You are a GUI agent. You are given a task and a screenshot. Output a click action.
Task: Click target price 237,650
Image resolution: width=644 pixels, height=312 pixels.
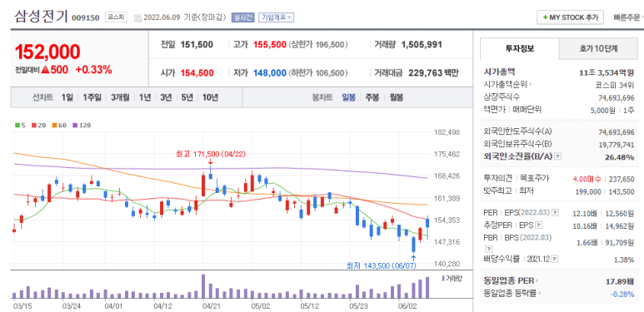click(621, 179)
